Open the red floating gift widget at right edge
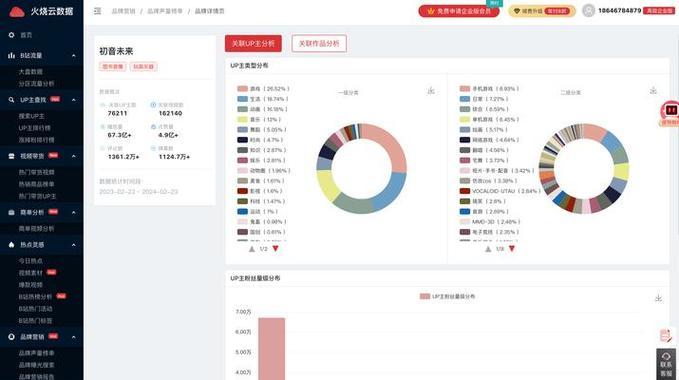679x380 pixels. click(x=670, y=113)
